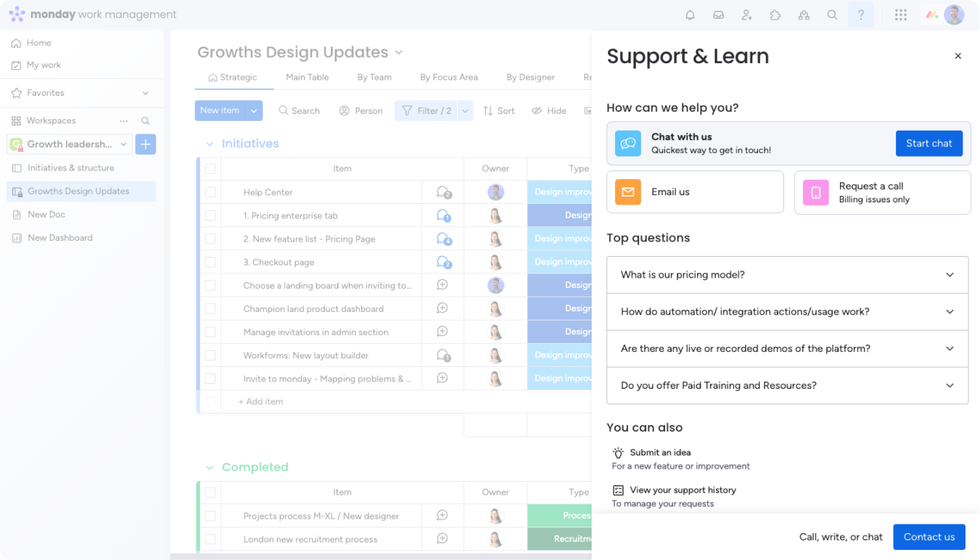
Task: Open the Growth leadership workspace dropdown
Action: pyautogui.click(x=70, y=144)
